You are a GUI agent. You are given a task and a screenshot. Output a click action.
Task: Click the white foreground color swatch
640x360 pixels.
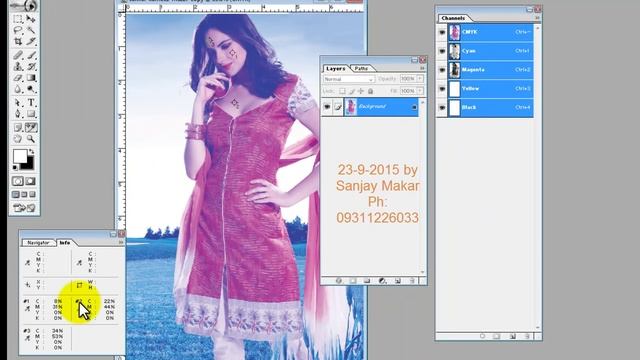point(20,156)
